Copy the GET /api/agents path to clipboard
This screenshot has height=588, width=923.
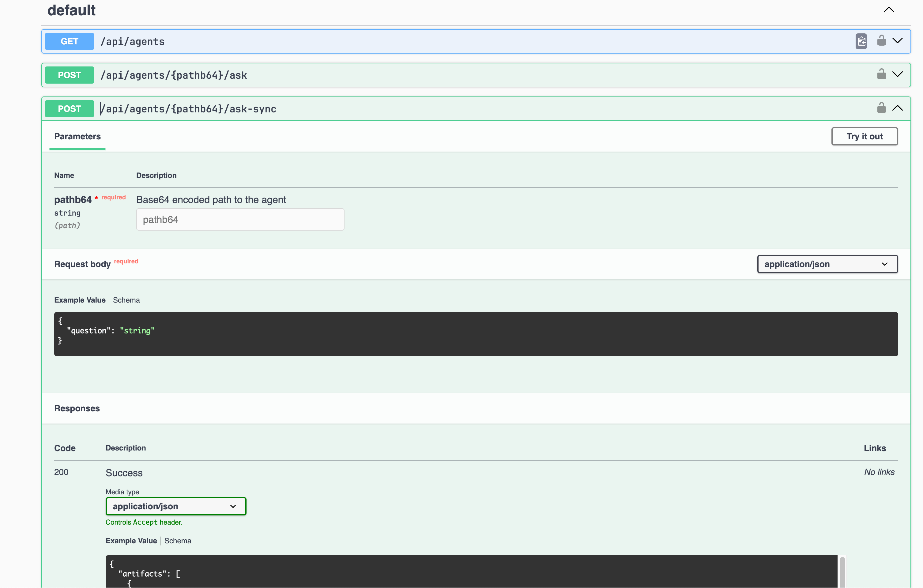(861, 41)
